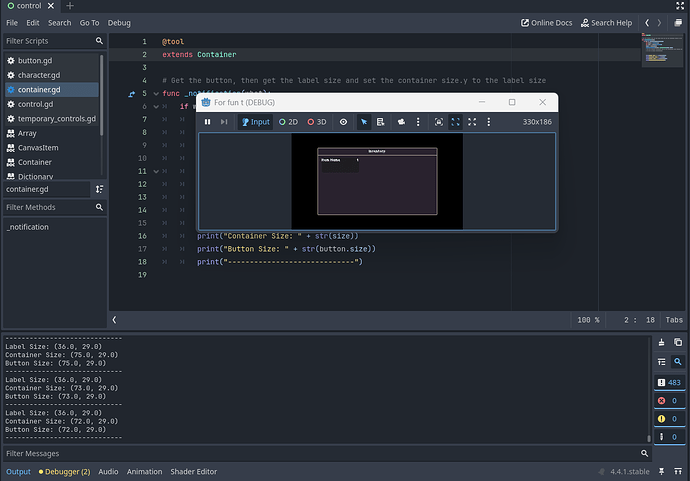Toggle the Input mode button
690x481 pixels.
click(255, 122)
